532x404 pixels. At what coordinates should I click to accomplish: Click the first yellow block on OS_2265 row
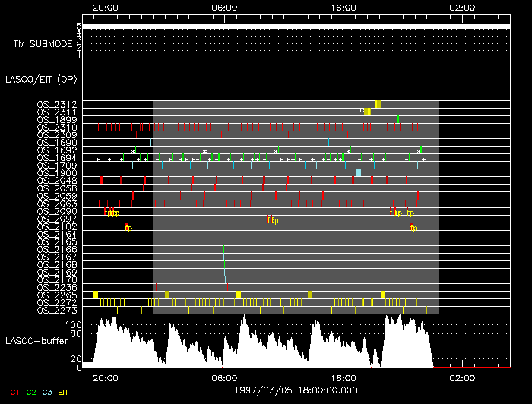pos(96,295)
